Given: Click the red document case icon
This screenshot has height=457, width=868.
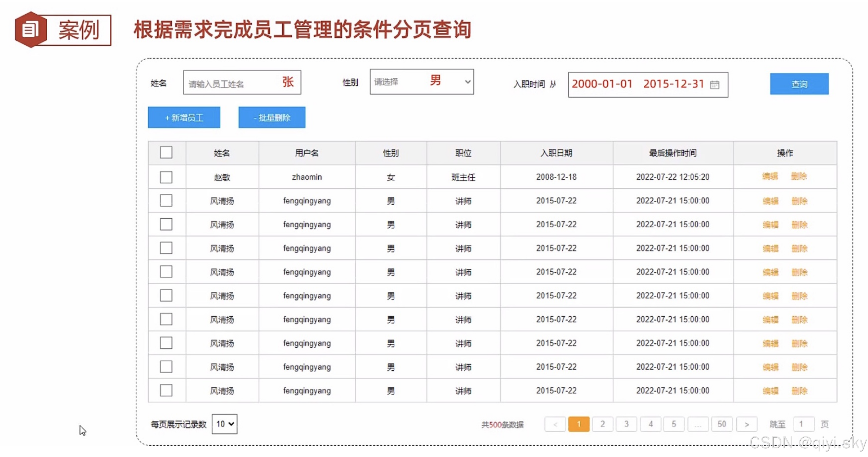Looking at the screenshot, I should point(31,30).
